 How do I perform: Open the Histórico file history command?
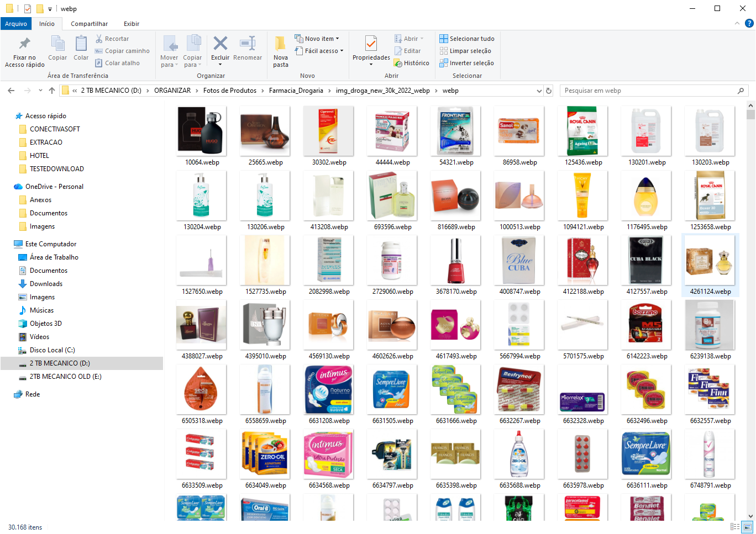[412, 63]
